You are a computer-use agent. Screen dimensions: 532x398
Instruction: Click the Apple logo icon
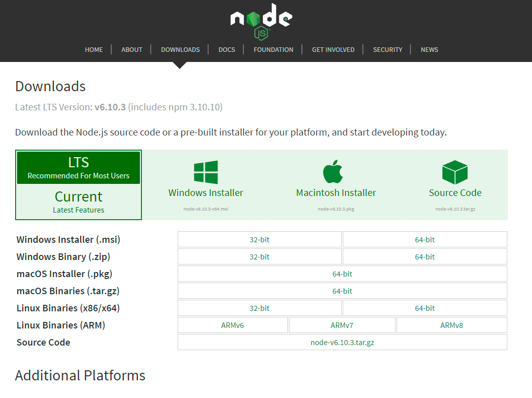point(333,171)
